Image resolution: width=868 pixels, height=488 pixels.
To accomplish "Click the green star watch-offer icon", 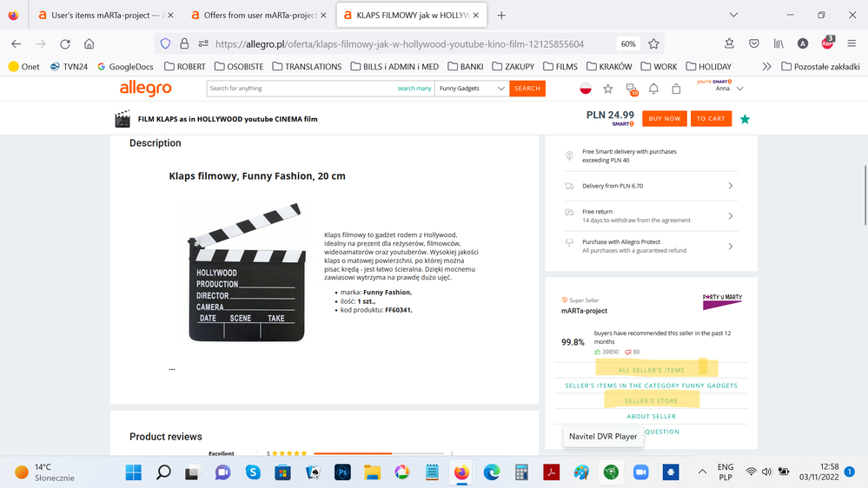I will point(745,119).
